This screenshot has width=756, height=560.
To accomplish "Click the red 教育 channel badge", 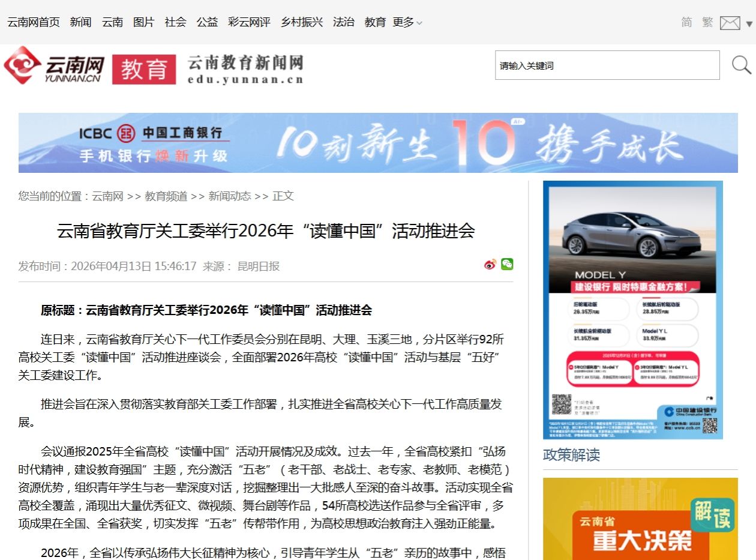I will (x=144, y=69).
